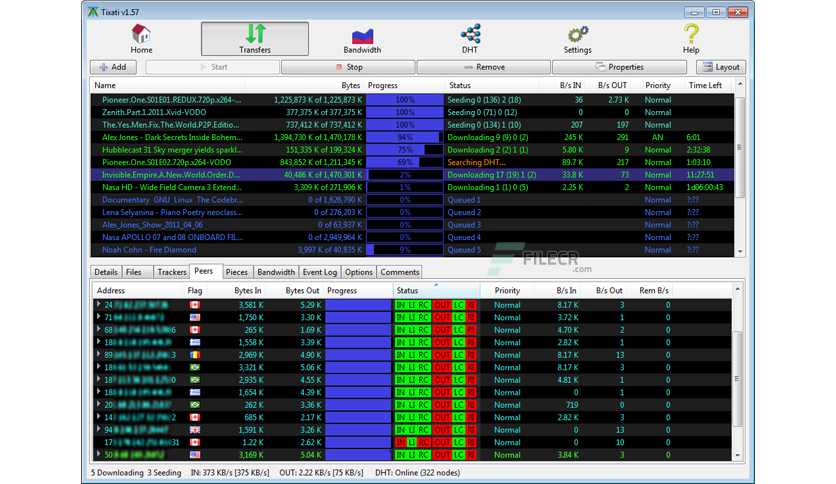Image resolution: width=836 pixels, height=484 pixels.
Task: Expand the peer row with 3,169 K bytes in
Action: coord(98,455)
